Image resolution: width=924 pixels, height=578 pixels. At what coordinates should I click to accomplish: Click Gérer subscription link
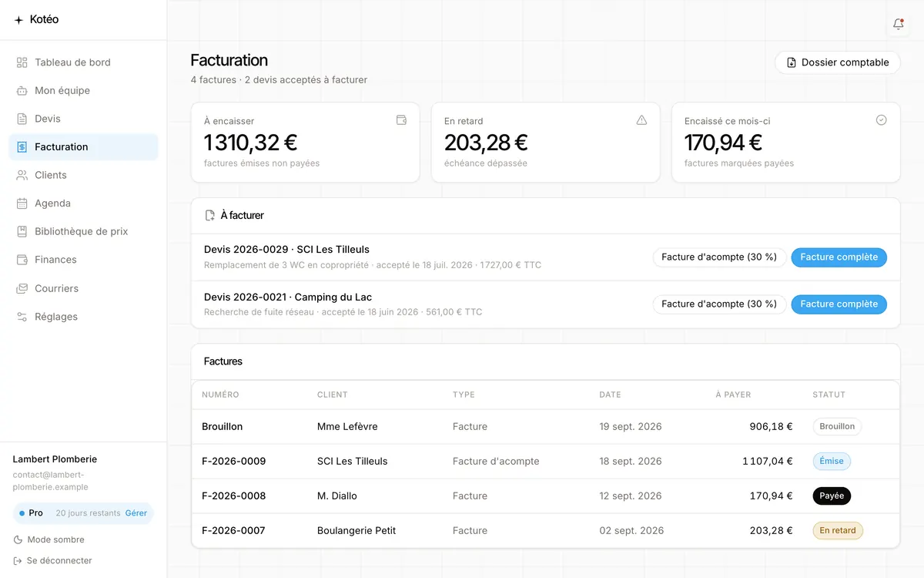point(136,513)
